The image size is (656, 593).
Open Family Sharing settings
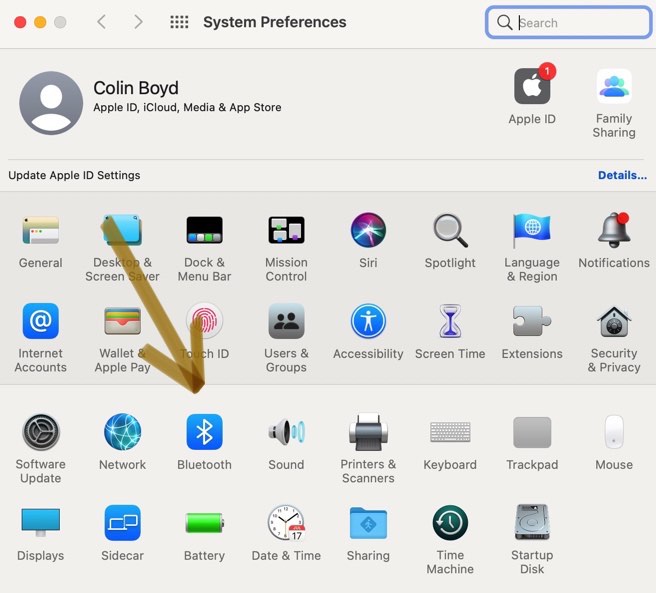click(x=613, y=87)
